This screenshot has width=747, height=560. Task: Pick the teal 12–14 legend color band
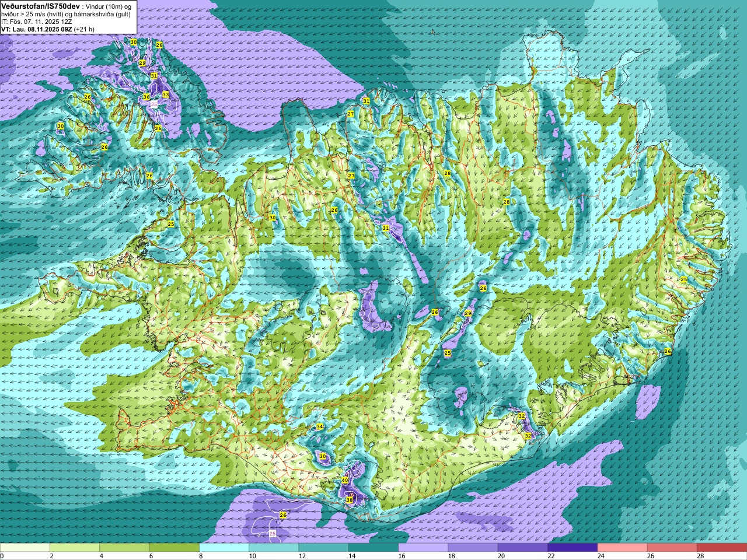324,548
